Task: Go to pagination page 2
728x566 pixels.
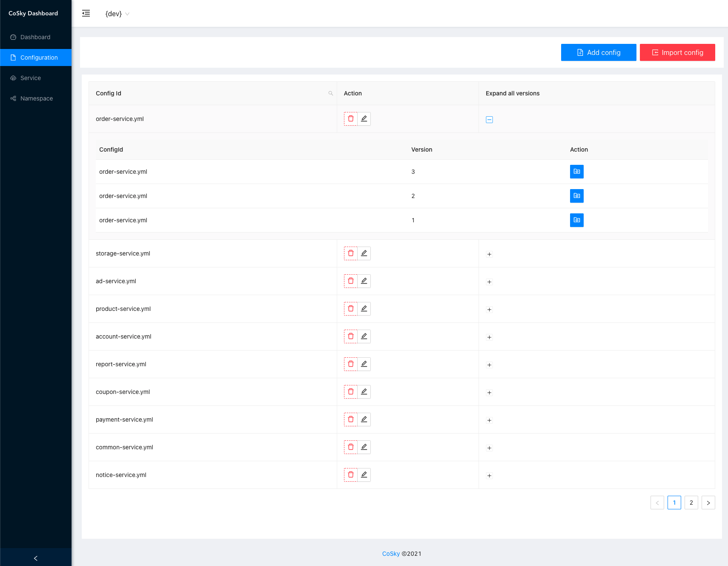Action: [x=691, y=503]
